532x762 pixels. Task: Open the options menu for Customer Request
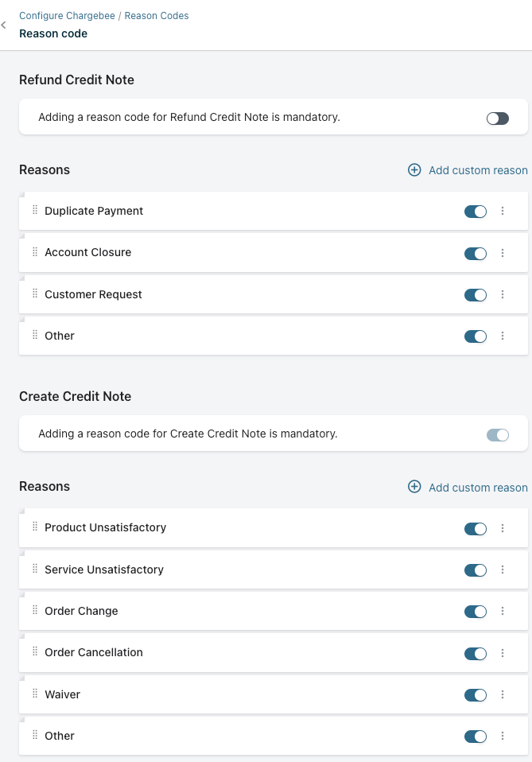tap(503, 295)
